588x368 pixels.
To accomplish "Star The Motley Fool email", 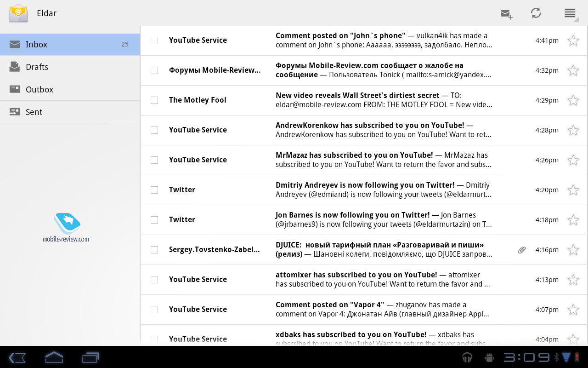I will click(573, 100).
